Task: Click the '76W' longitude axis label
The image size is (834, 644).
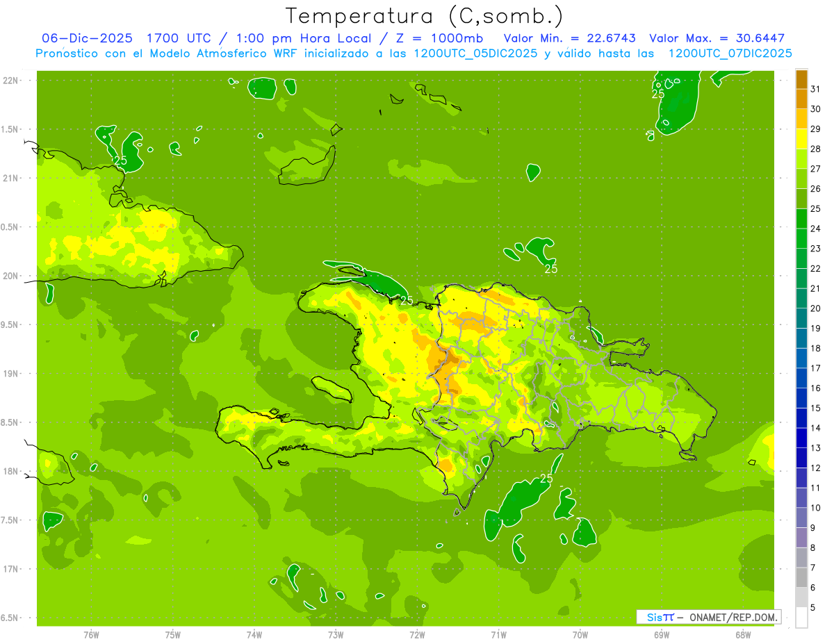Action: 91,635
